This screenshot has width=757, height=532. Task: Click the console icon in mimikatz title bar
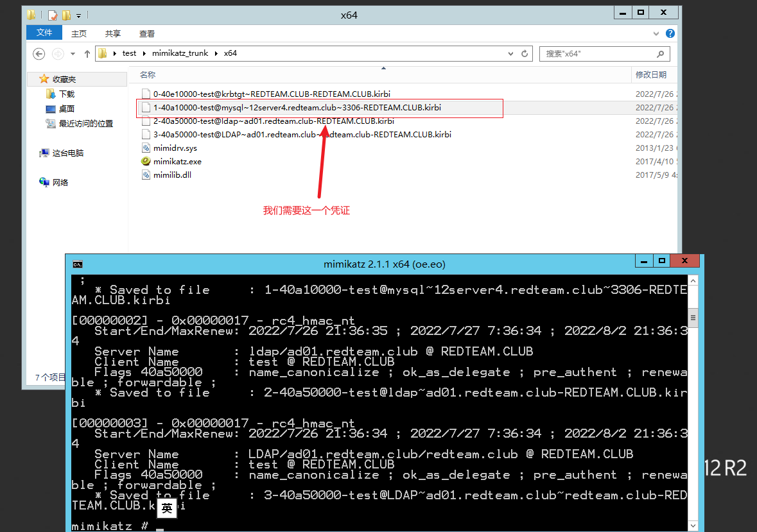[x=78, y=264]
